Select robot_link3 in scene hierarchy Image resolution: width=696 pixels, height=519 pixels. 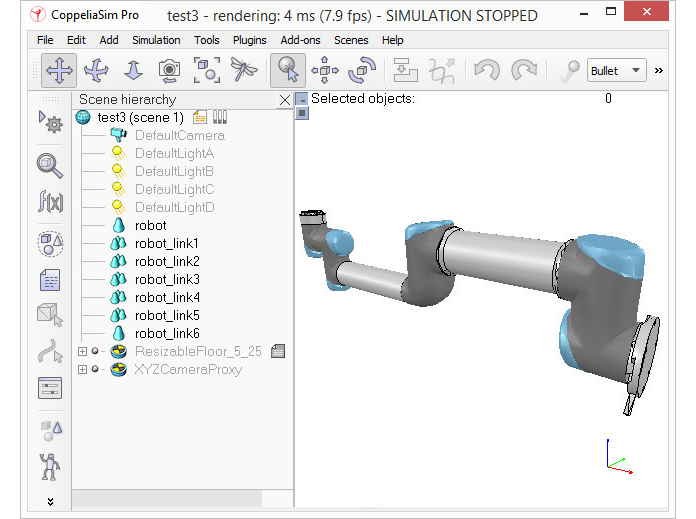tap(167, 279)
